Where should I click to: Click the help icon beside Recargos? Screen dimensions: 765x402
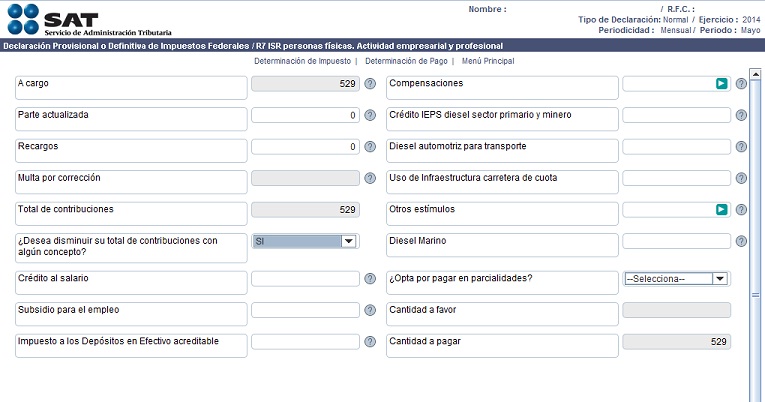[370, 146]
